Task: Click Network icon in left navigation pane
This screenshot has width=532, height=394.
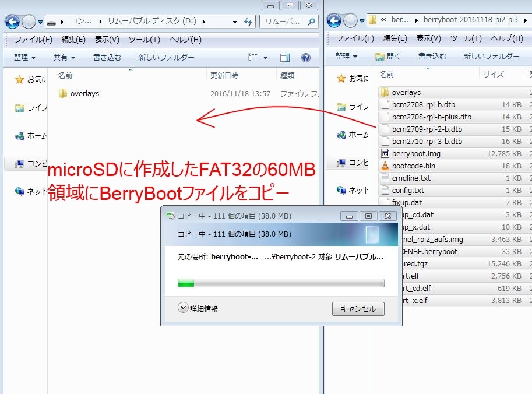Action: [20, 191]
